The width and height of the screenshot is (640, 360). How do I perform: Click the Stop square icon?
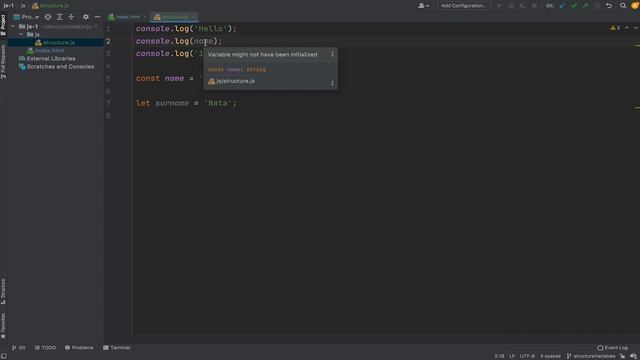click(x=534, y=6)
